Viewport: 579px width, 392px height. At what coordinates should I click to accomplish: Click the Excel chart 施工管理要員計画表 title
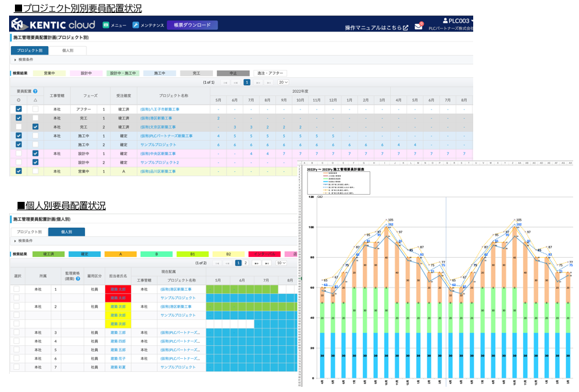point(336,169)
